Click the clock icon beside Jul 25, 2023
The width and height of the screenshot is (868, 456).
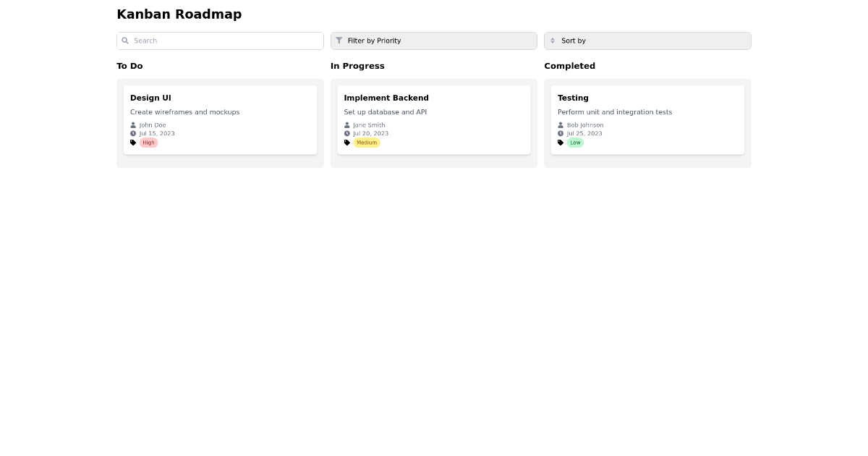tap(561, 133)
